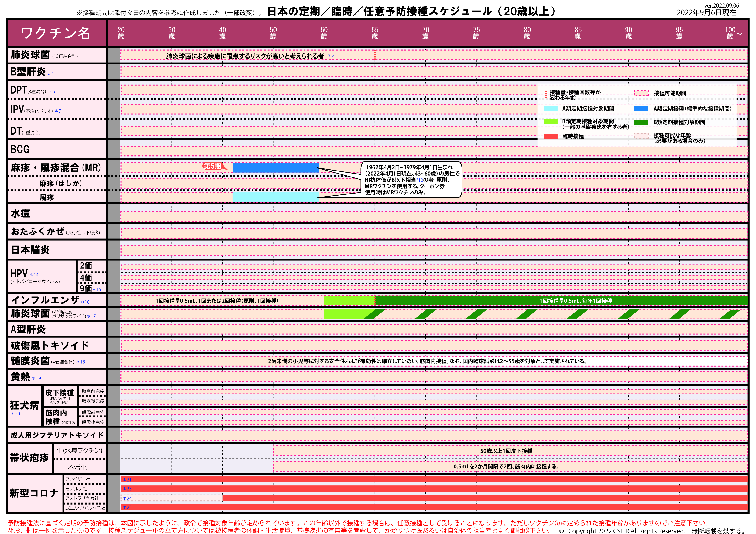Click the 60歳 age column header
The height and width of the screenshot is (534, 756).
click(324, 33)
